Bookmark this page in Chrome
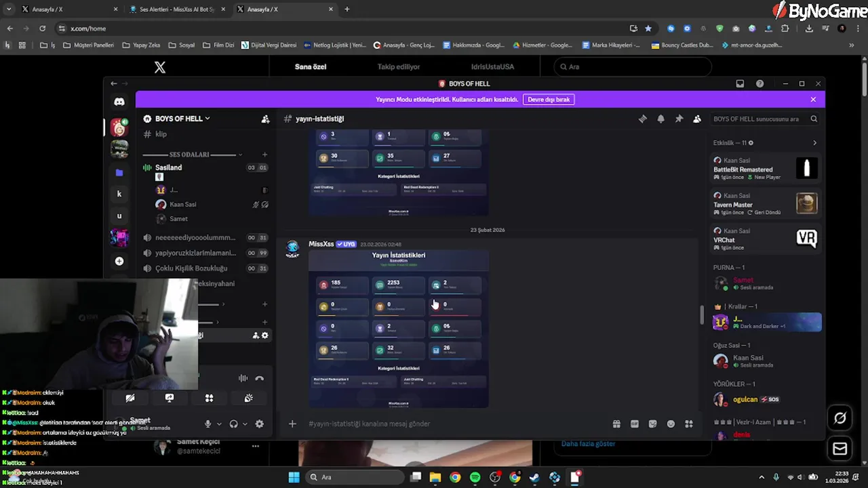 [x=648, y=28]
